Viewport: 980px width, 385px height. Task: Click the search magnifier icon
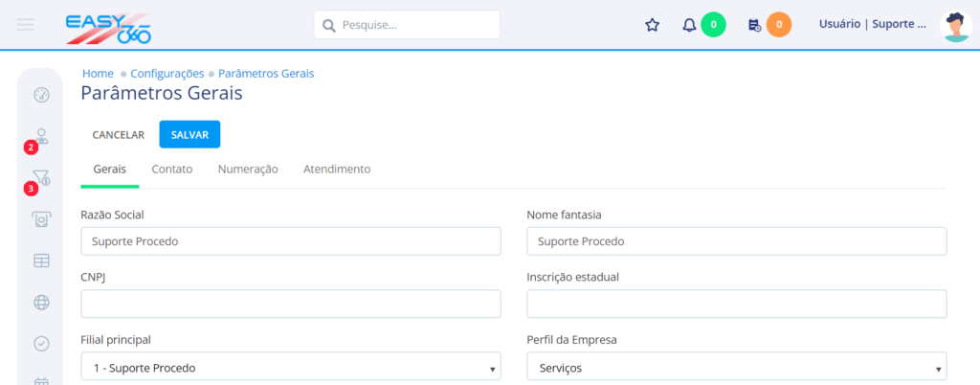click(329, 26)
